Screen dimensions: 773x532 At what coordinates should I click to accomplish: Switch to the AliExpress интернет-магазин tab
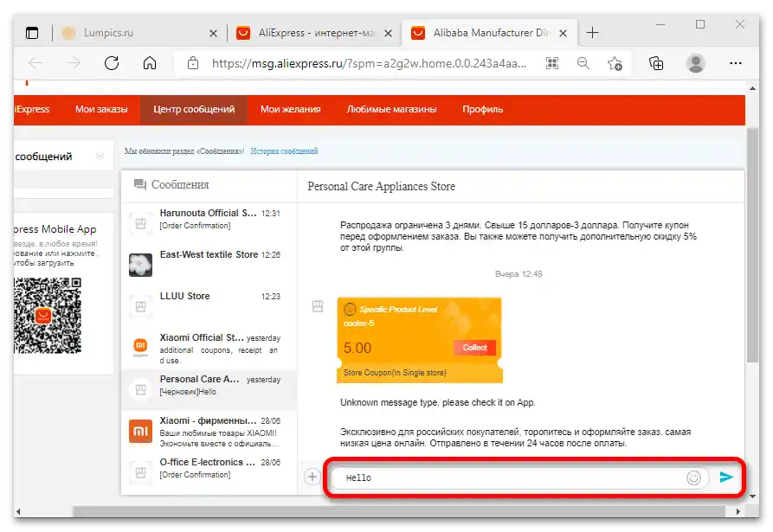pos(315,33)
